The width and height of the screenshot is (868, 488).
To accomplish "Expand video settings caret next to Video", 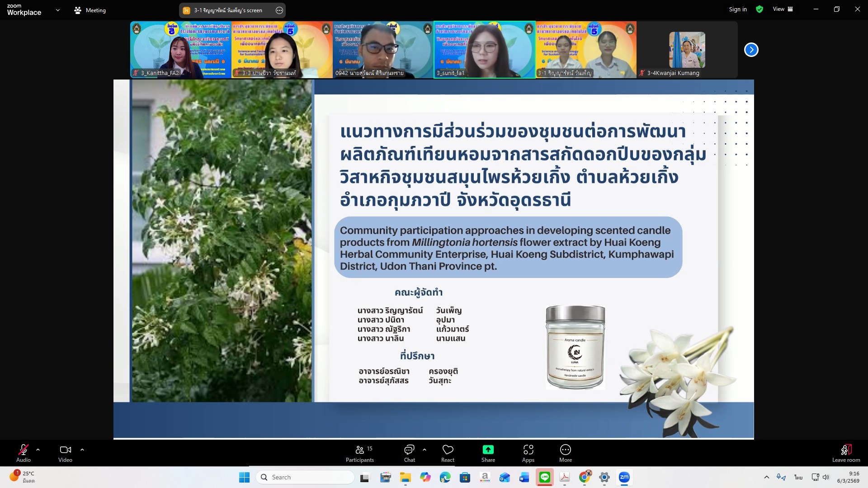I will (82, 450).
